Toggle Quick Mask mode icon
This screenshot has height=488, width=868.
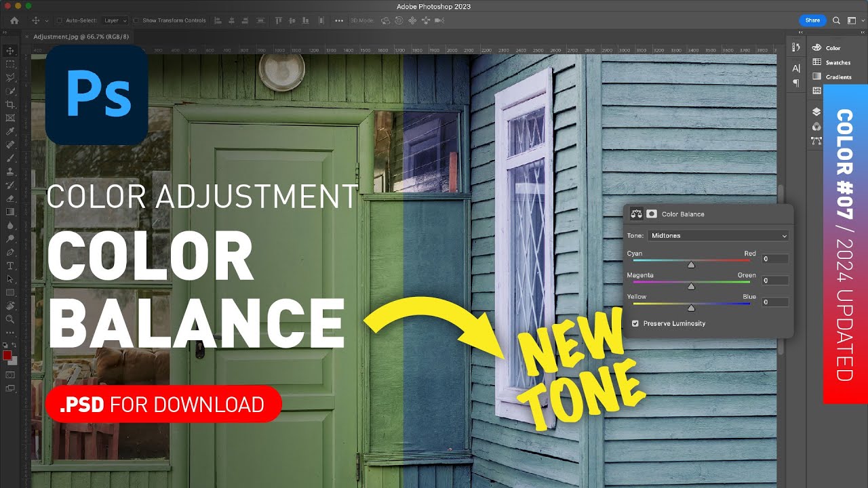pyautogui.click(x=10, y=374)
